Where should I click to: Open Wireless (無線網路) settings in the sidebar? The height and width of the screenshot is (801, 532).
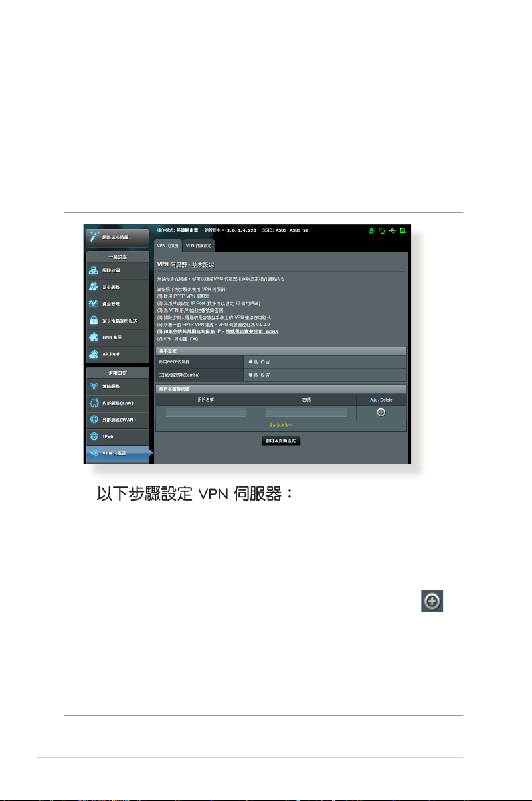[x=118, y=387]
